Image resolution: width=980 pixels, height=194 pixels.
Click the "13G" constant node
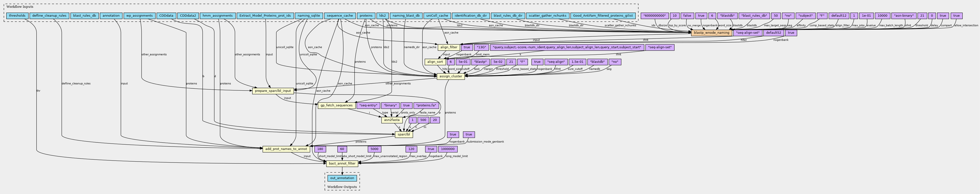click(481, 47)
